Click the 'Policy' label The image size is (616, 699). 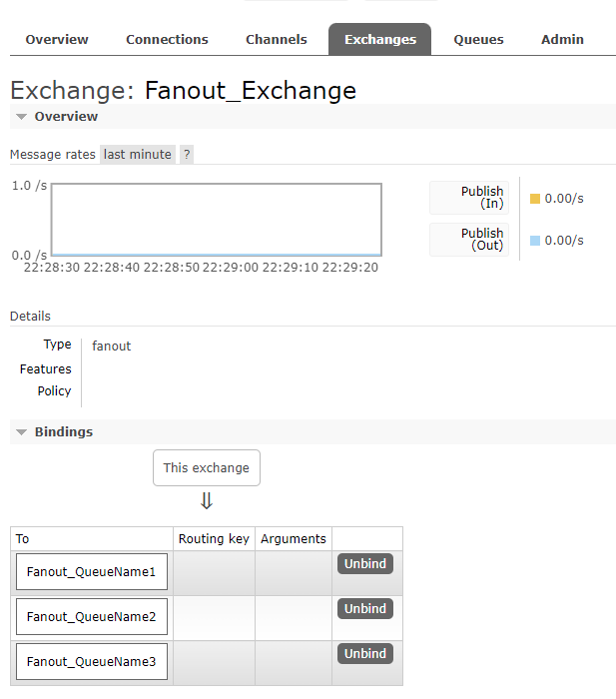point(54,391)
